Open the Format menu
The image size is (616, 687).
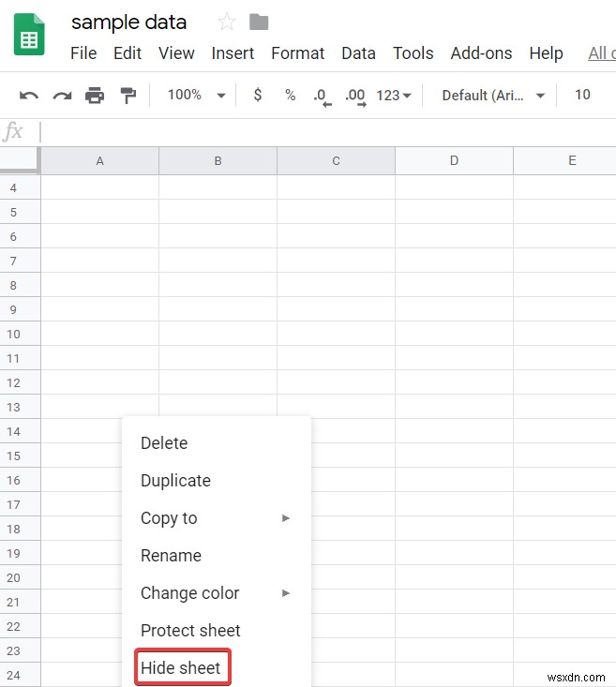click(x=298, y=53)
